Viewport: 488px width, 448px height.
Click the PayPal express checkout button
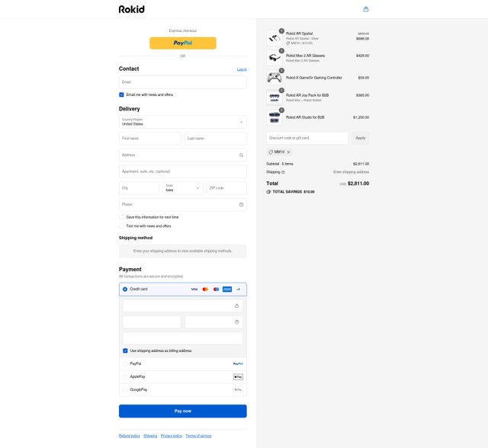183,43
